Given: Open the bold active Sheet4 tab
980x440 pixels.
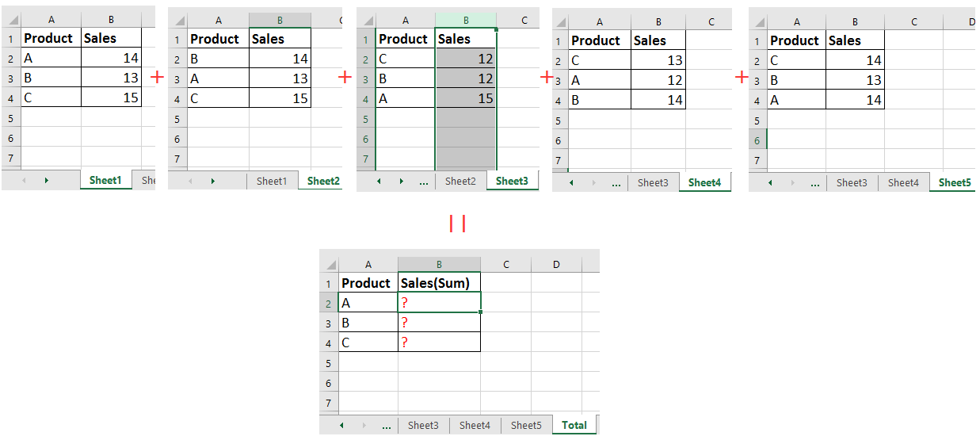Looking at the screenshot, I should pyautogui.click(x=704, y=182).
